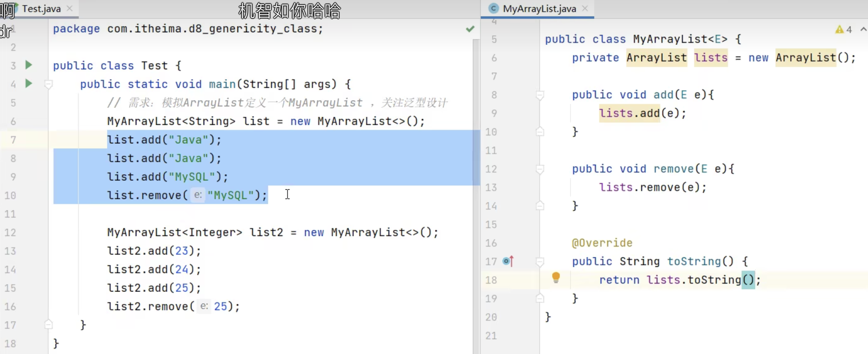The height and width of the screenshot is (354, 868).
Task: Click the class icon on the MyArrayList.java tab
Action: pyautogui.click(x=493, y=9)
